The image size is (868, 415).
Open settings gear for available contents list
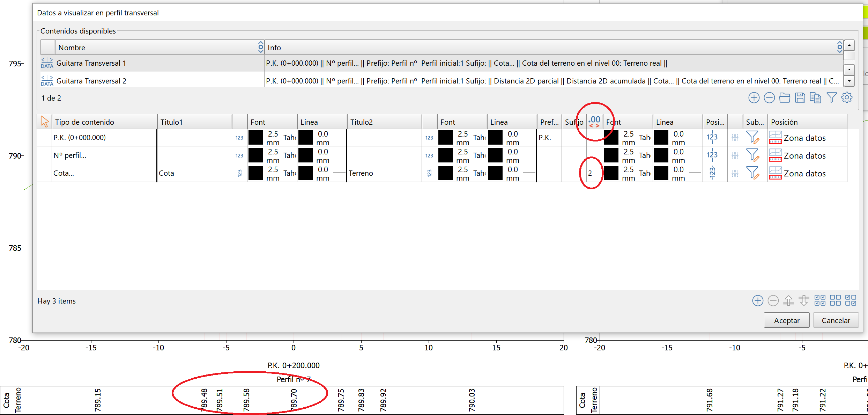tap(847, 98)
